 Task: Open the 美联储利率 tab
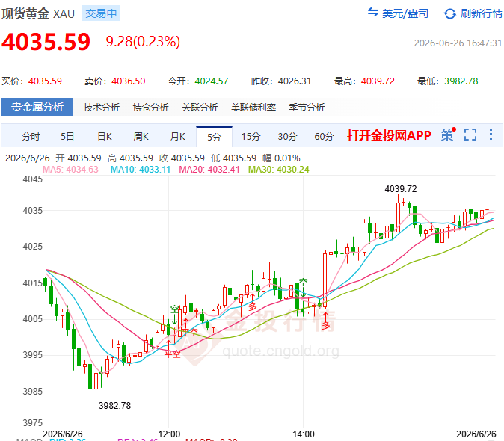(253, 108)
